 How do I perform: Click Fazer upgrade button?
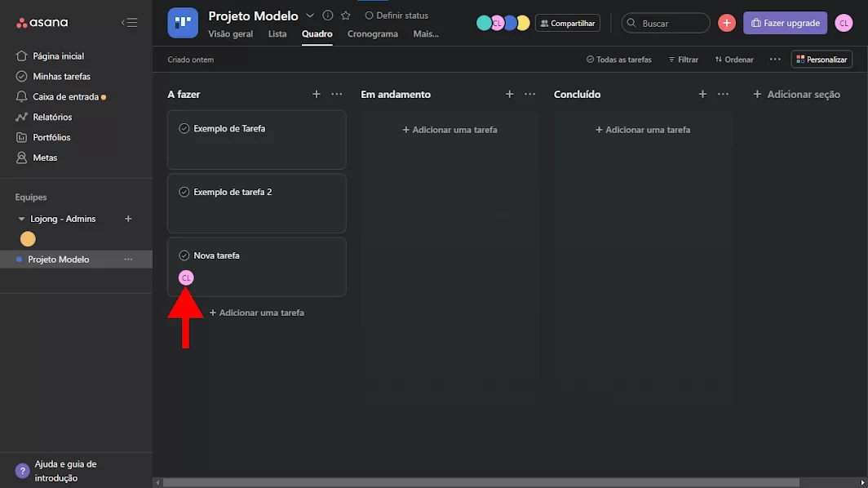785,24
